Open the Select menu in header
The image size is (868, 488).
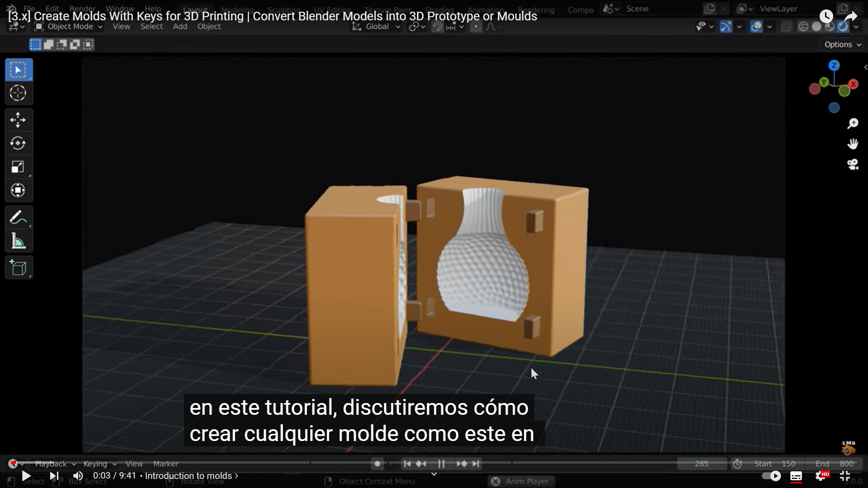pyautogui.click(x=151, y=27)
